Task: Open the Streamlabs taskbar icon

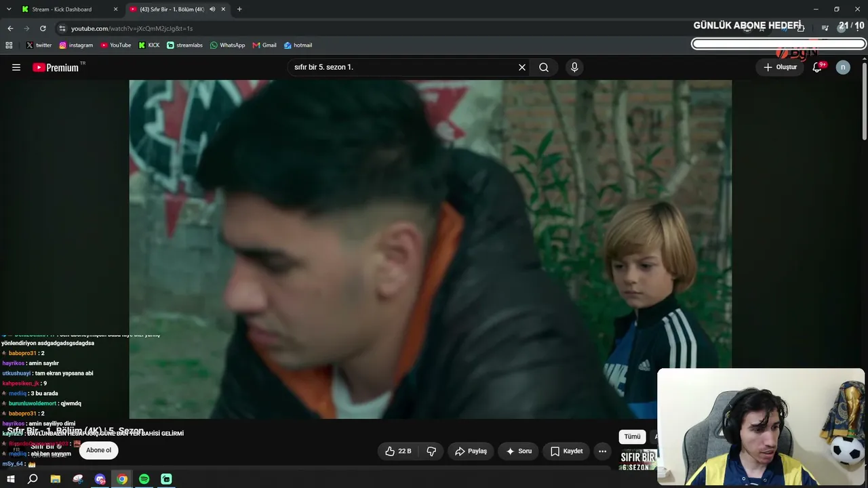Action: pyautogui.click(x=166, y=479)
